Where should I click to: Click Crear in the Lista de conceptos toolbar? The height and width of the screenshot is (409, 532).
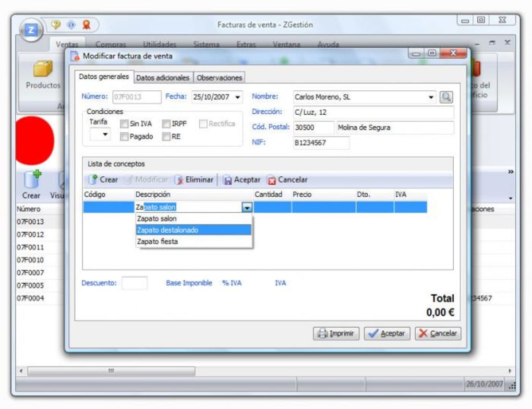point(103,179)
